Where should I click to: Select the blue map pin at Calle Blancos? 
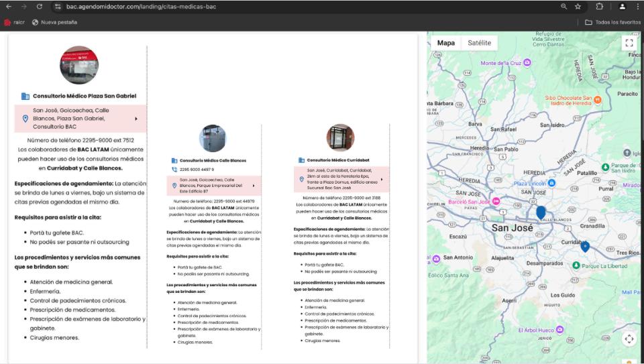[541, 213]
